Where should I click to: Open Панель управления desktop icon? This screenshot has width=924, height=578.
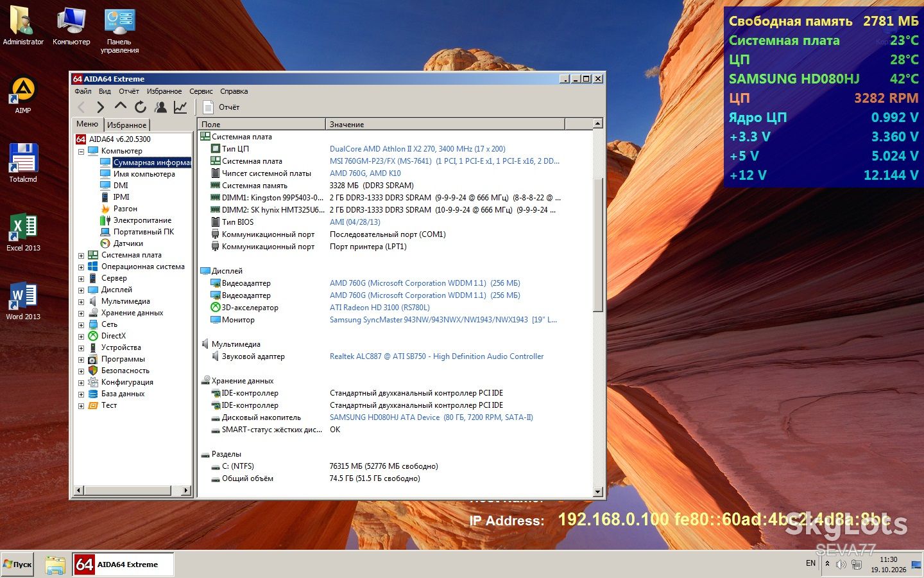click(x=119, y=31)
